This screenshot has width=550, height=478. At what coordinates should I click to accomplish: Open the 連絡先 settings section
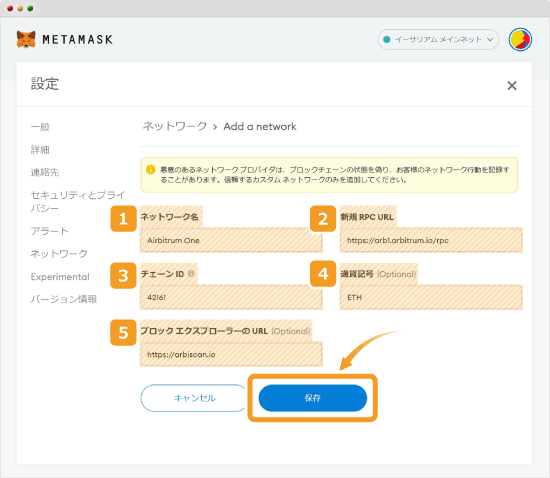tap(45, 172)
